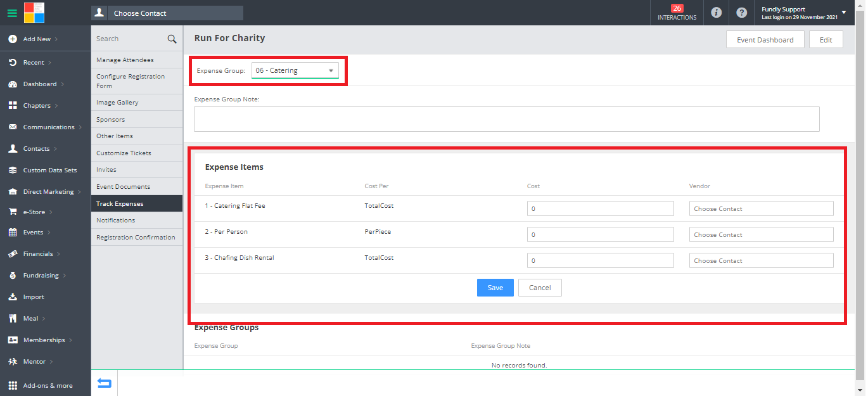Click the Chapters grid icon
The width and height of the screenshot is (868, 396).
(x=13, y=106)
